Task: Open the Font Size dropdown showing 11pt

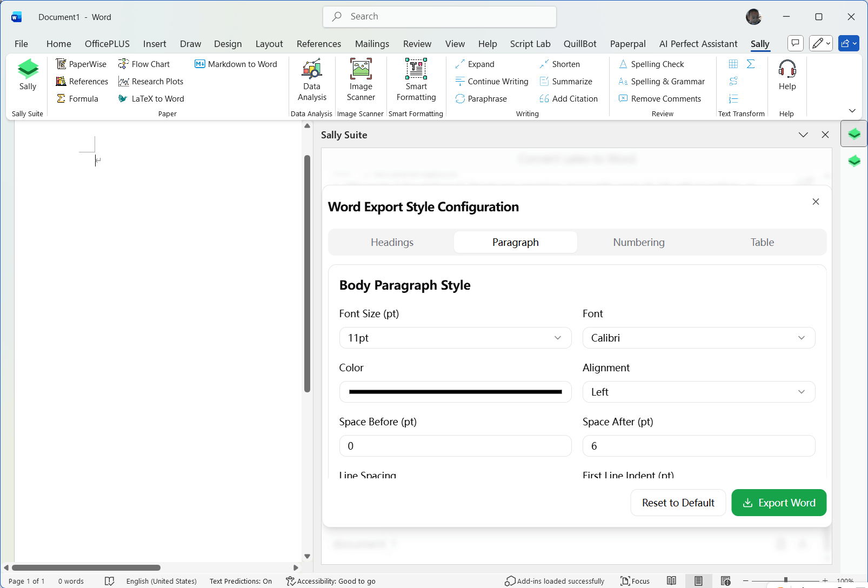Action: (x=455, y=338)
